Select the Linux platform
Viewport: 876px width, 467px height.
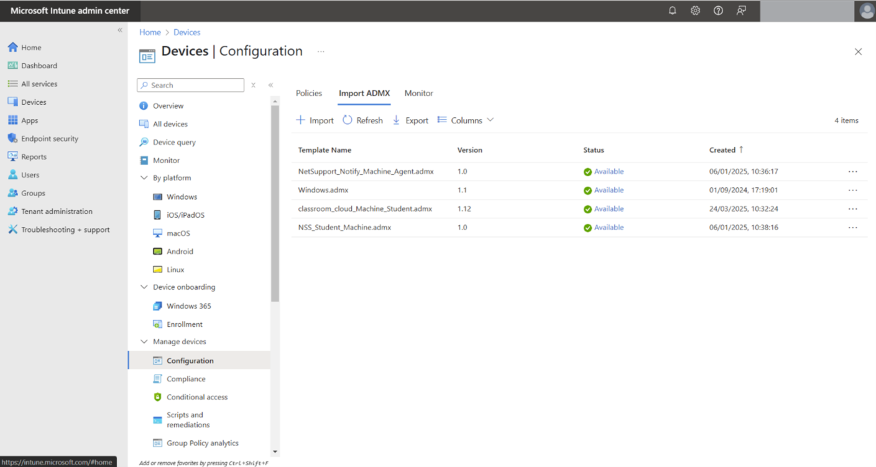pos(175,269)
